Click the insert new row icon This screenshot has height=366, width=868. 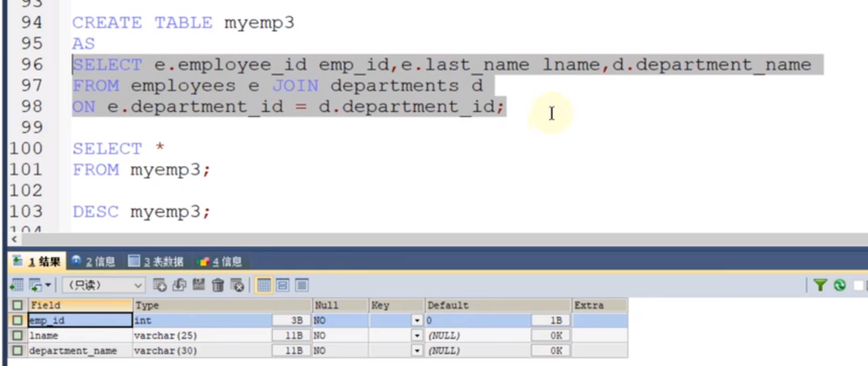pyautogui.click(x=160, y=285)
